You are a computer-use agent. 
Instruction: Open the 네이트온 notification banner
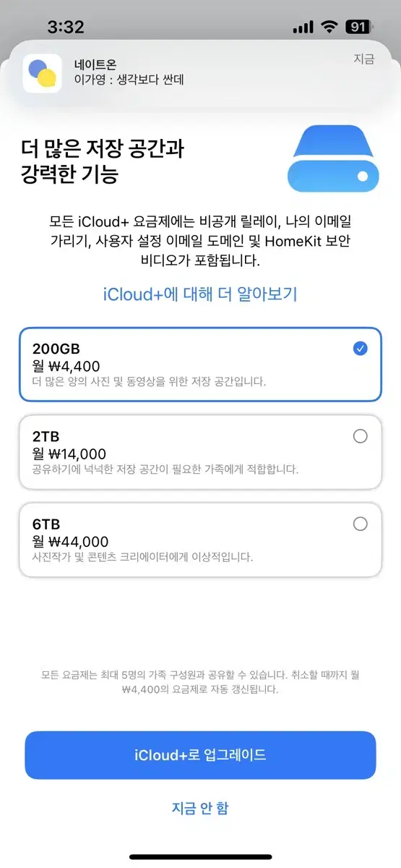pyautogui.click(x=200, y=74)
